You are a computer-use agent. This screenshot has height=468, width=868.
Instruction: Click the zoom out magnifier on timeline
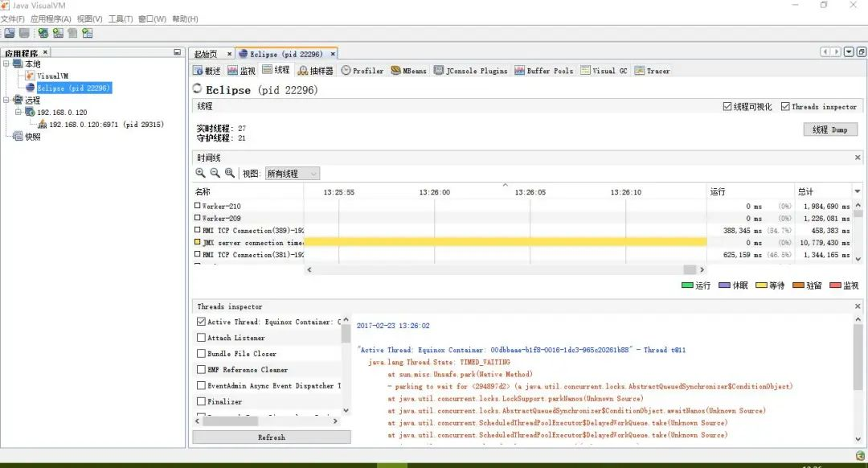pos(215,174)
